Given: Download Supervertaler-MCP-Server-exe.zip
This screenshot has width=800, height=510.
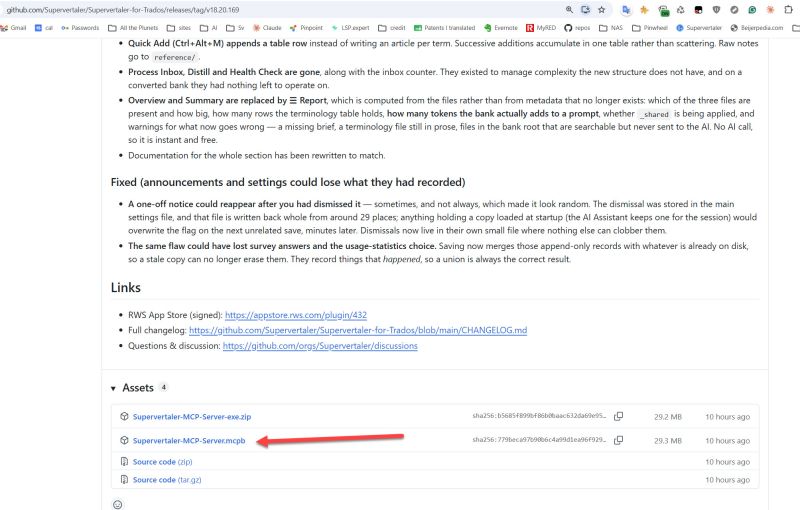Looking at the screenshot, I should (192, 417).
